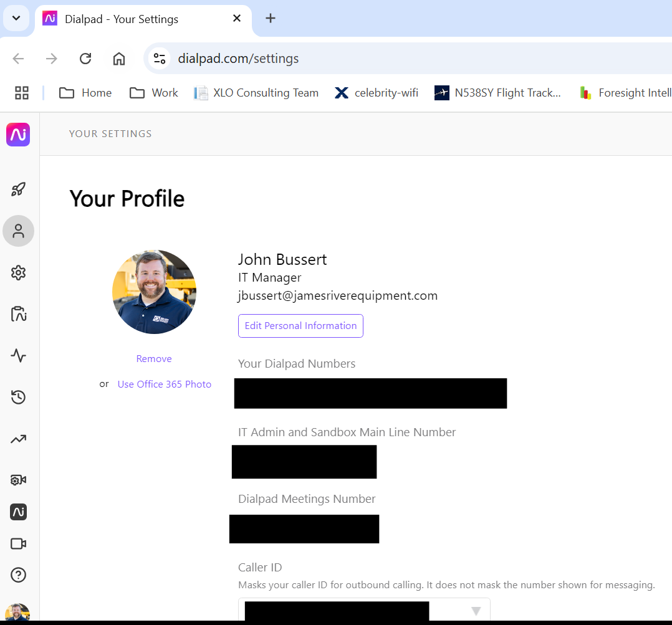
Task: Open the gear settings icon in sidebar
Action: [18, 272]
